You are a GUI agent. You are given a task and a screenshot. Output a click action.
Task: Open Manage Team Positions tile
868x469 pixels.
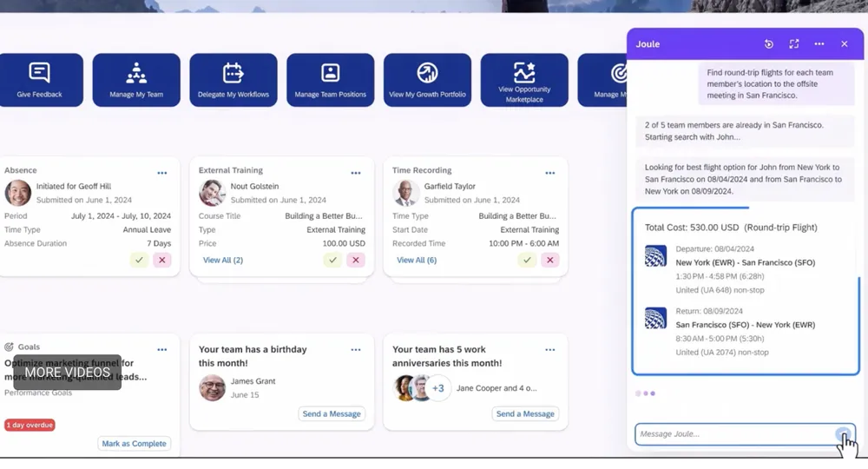coord(330,80)
